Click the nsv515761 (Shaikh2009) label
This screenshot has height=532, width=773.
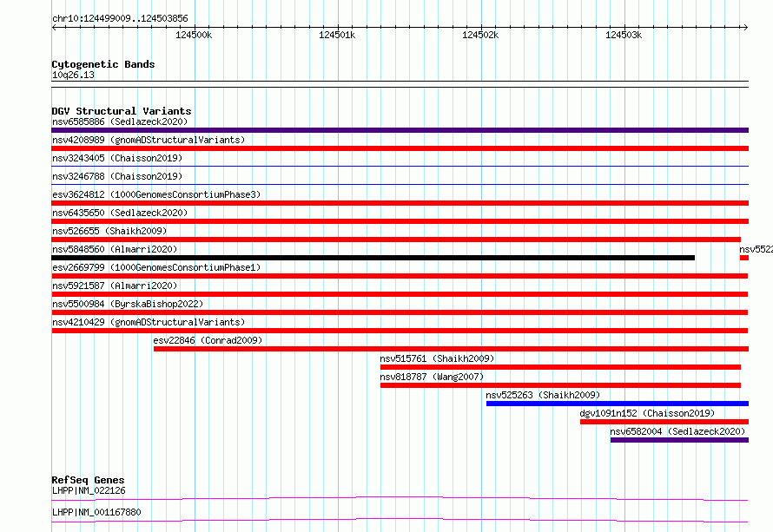click(437, 358)
